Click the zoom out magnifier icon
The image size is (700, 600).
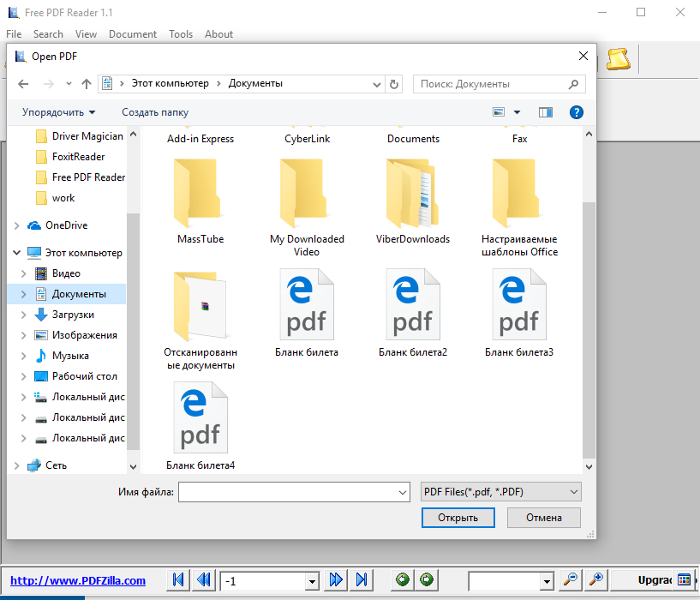coord(570,580)
